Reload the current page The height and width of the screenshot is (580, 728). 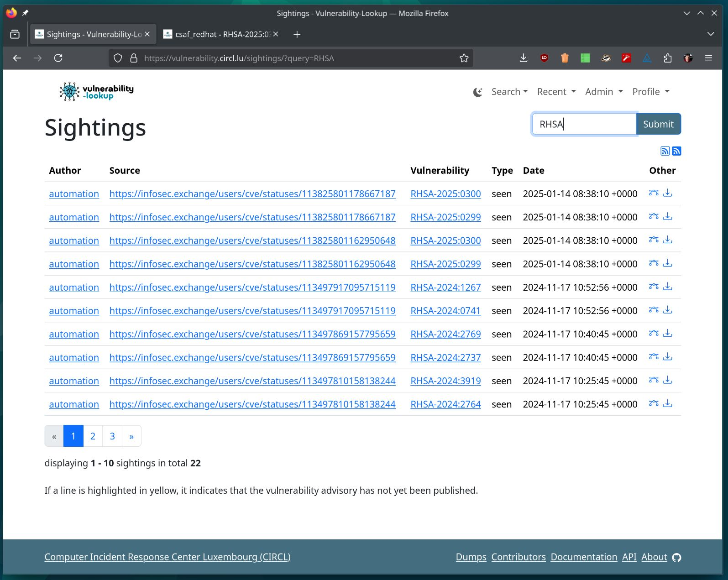(x=58, y=58)
